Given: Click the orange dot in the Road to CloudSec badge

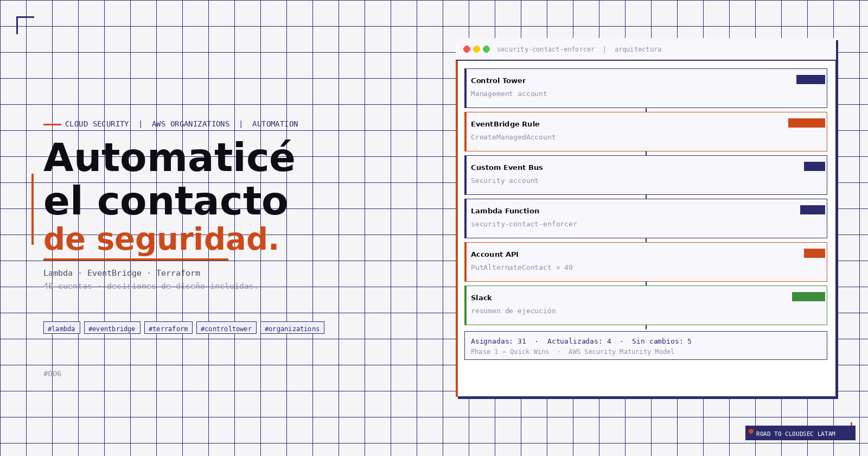Looking at the screenshot, I should point(751,432).
